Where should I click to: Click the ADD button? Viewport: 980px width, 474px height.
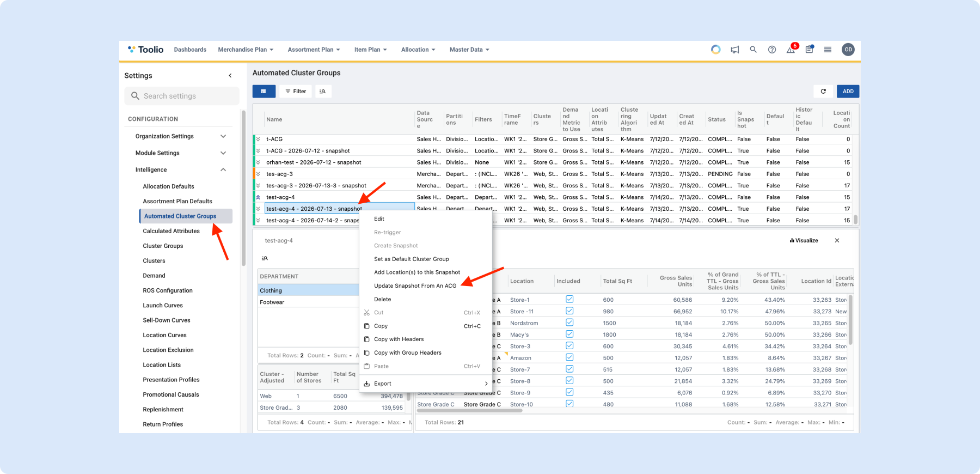tap(848, 92)
